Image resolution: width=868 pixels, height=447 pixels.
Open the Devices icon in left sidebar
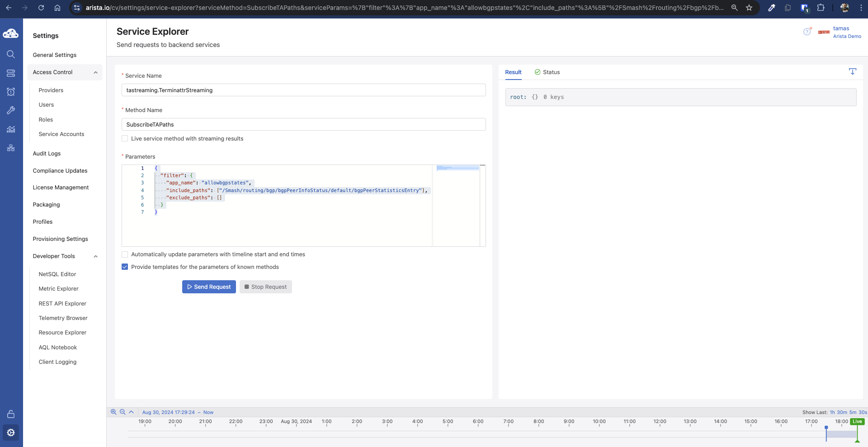[11, 73]
